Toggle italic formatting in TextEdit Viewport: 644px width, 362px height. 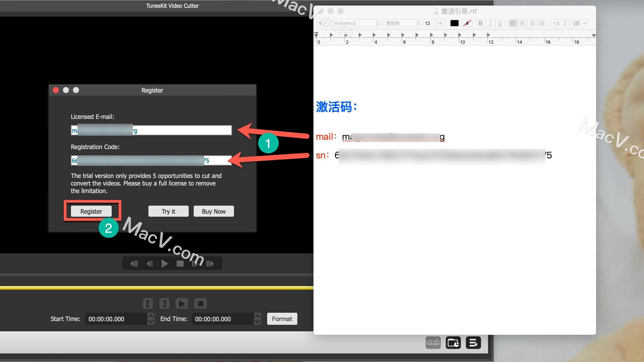tap(490, 23)
